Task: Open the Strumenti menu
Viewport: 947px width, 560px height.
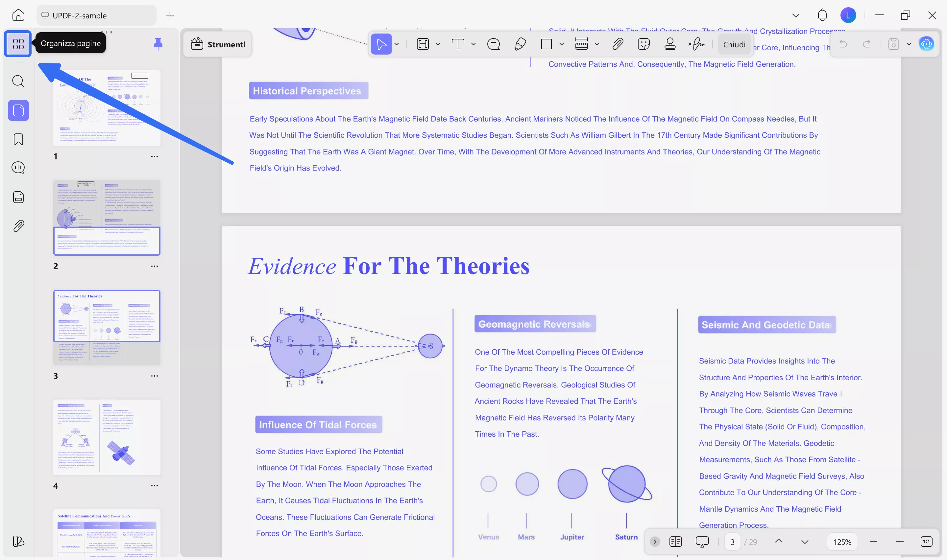Action: pos(218,44)
